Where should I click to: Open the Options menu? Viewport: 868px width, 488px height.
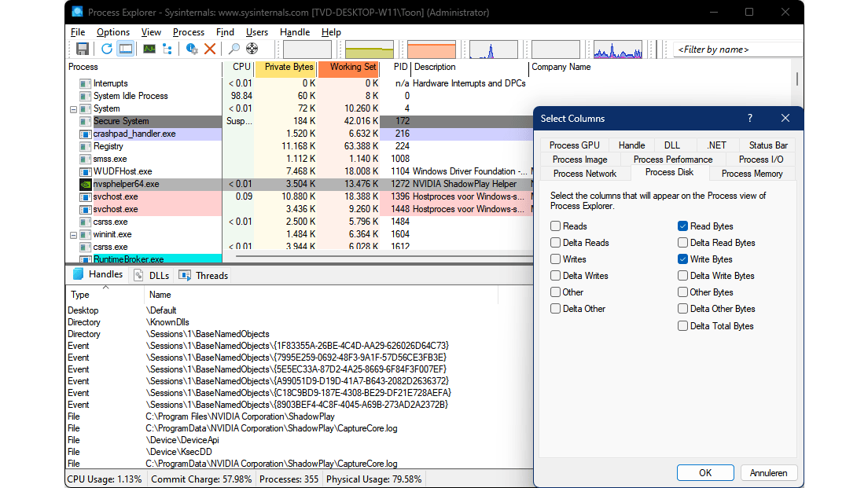click(113, 32)
